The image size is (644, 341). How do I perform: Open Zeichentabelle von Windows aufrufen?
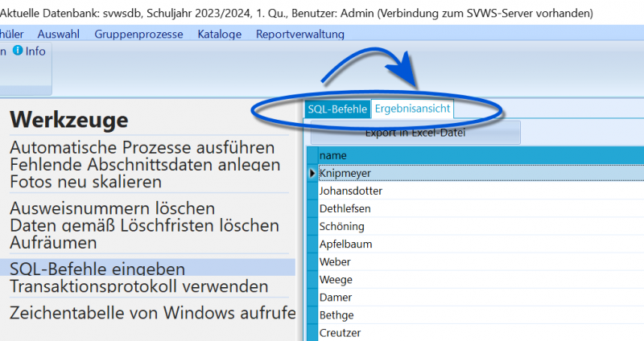[x=152, y=313]
